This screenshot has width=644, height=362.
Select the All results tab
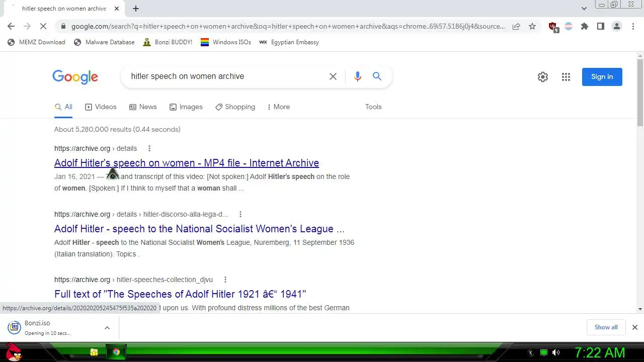[63, 107]
